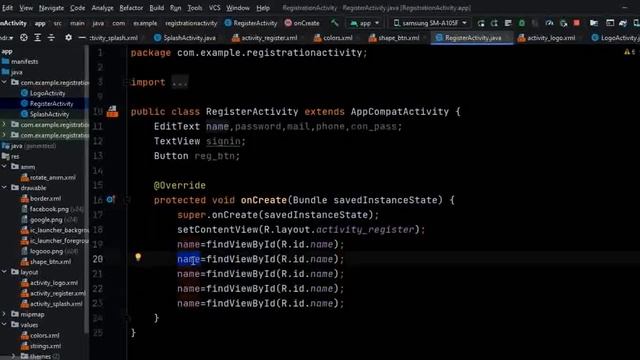Open the app run configuration dropdown

pyautogui.click(x=365, y=23)
